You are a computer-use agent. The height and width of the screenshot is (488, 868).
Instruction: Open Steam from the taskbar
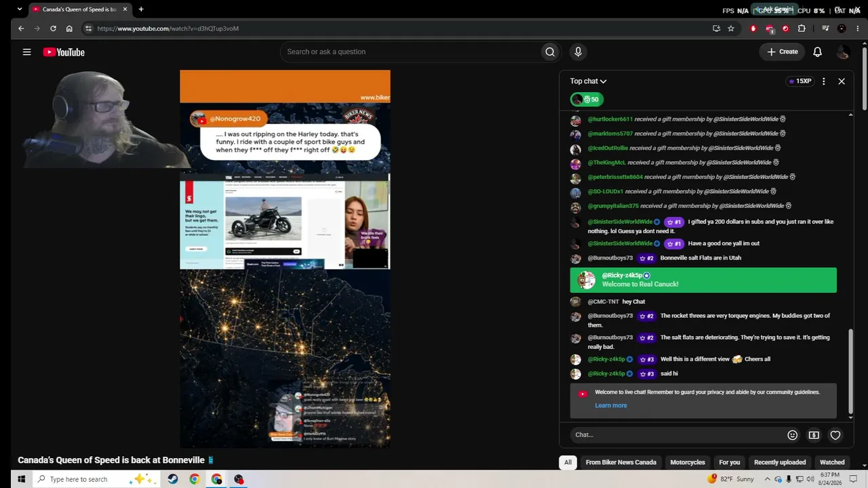click(x=173, y=479)
